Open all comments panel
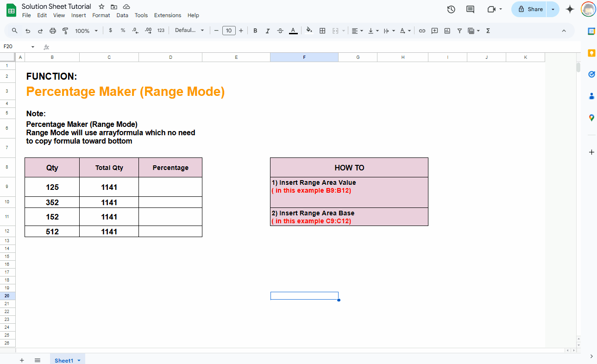This screenshot has width=597, height=364. pyautogui.click(x=470, y=9)
